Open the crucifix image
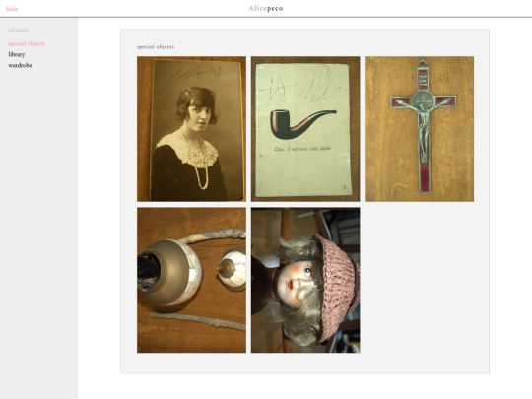532x399 pixels. pos(420,129)
